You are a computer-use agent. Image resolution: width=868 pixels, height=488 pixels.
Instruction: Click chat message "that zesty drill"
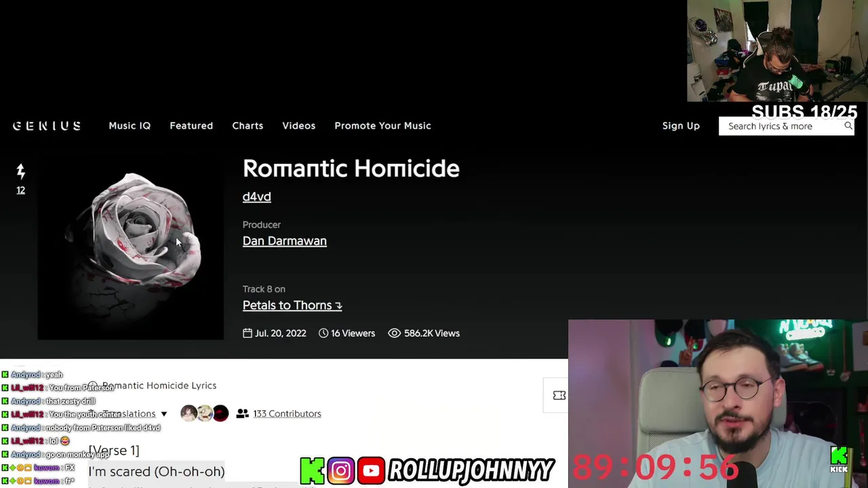[70, 401]
